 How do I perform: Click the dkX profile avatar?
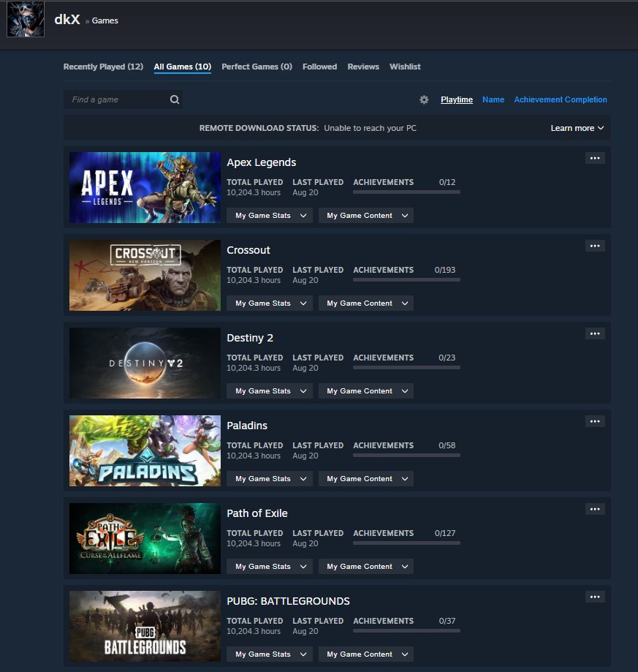26,19
